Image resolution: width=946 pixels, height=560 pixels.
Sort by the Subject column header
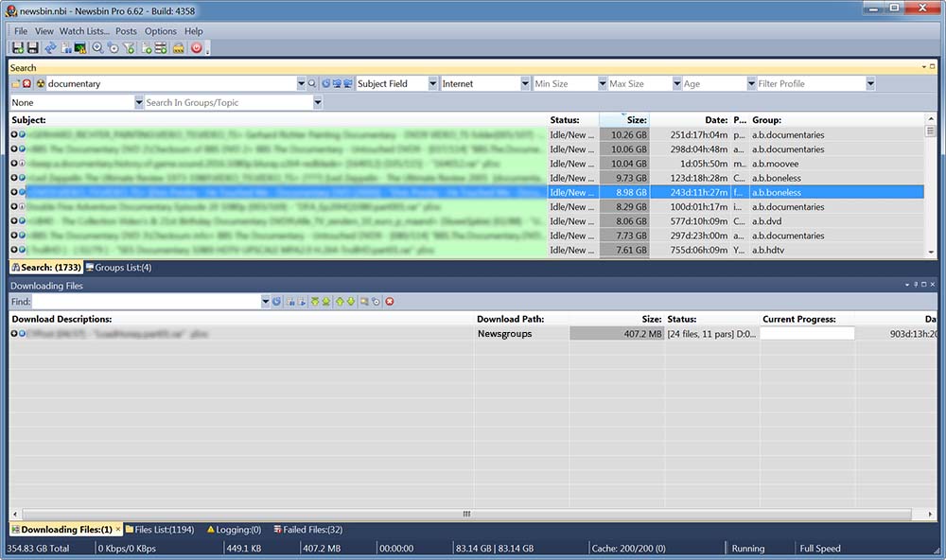click(278, 119)
